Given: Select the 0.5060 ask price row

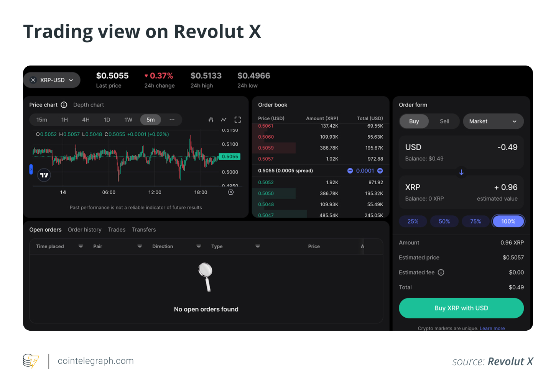Looking at the screenshot, I should [321, 137].
